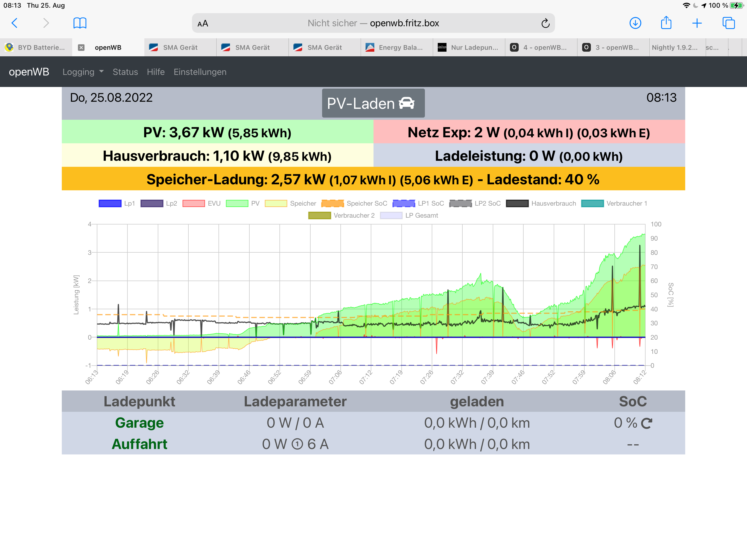Tap the share icon
This screenshot has width=747, height=560.
[666, 23]
